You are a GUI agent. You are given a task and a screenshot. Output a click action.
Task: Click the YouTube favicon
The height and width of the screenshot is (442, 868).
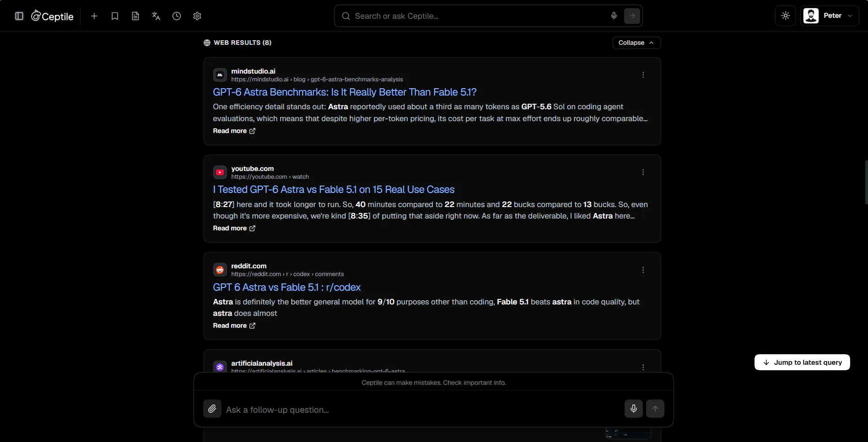(x=220, y=172)
